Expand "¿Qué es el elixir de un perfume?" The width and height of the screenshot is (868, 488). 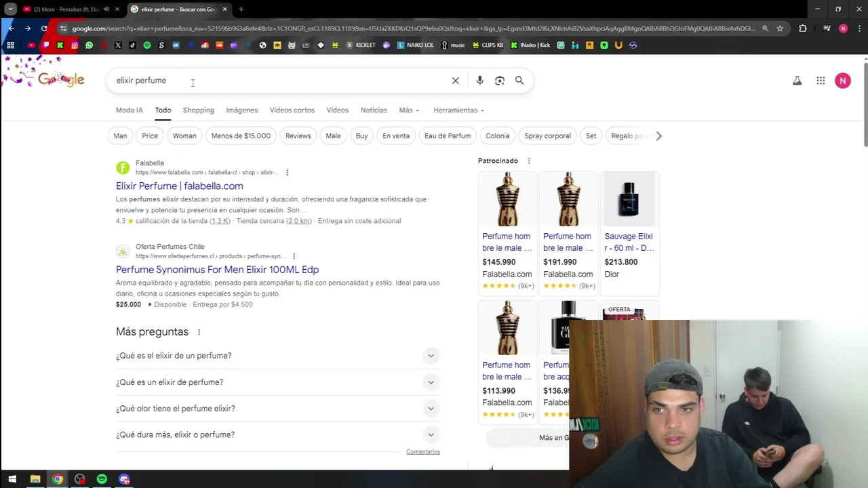tap(278, 356)
